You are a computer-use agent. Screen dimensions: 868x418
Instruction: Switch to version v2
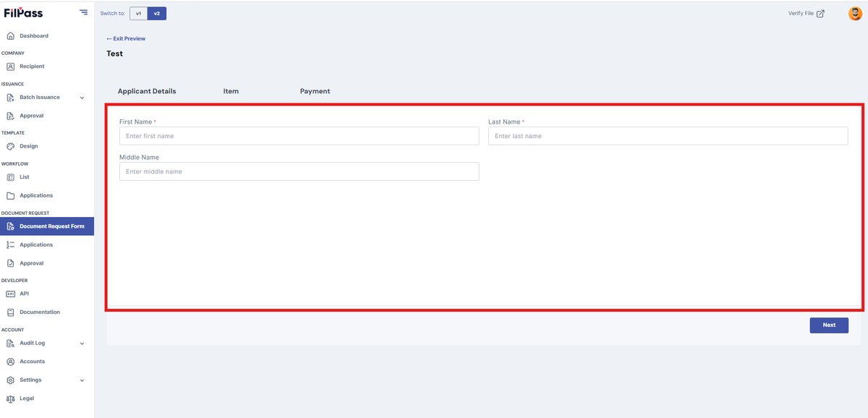(157, 14)
